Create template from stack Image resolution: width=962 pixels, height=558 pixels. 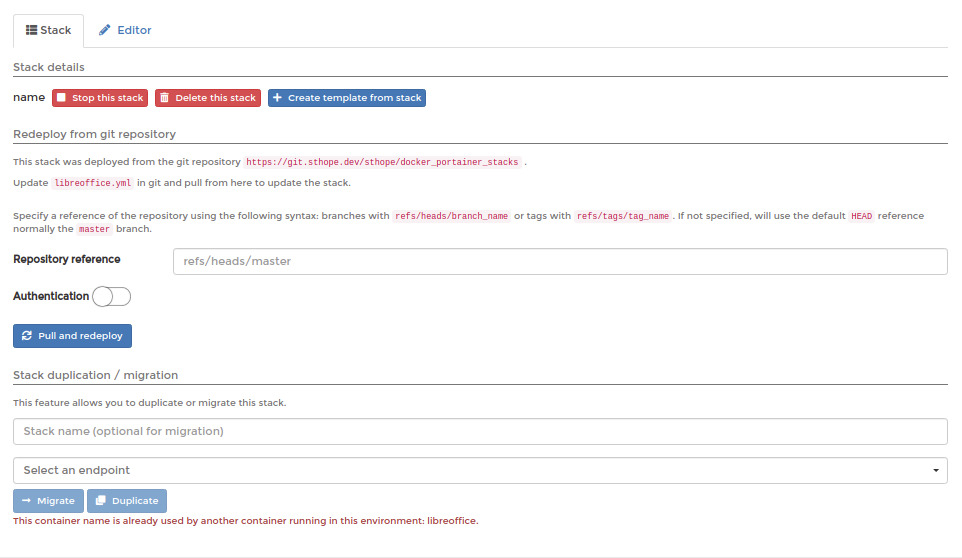[347, 97]
